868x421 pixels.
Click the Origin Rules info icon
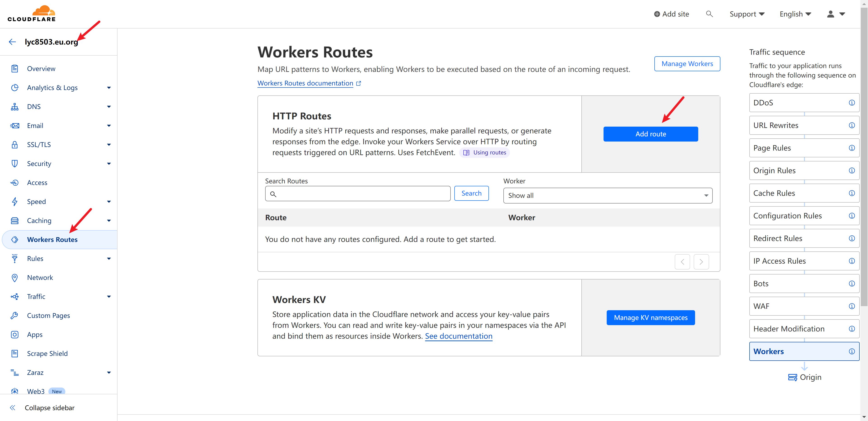pyautogui.click(x=851, y=170)
